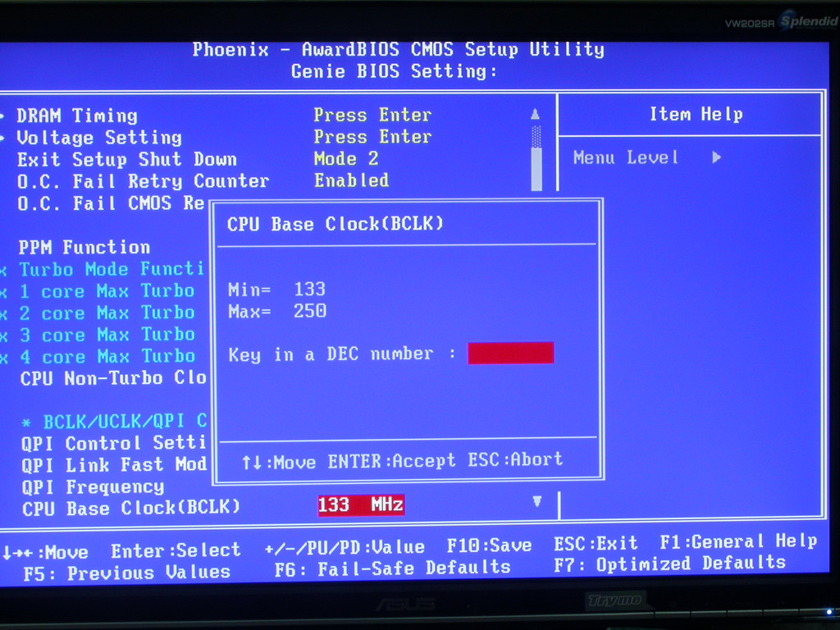Screen dimensions: 840x630
Task: Click the Enabled value for Retry Counter
Action: click(x=351, y=180)
